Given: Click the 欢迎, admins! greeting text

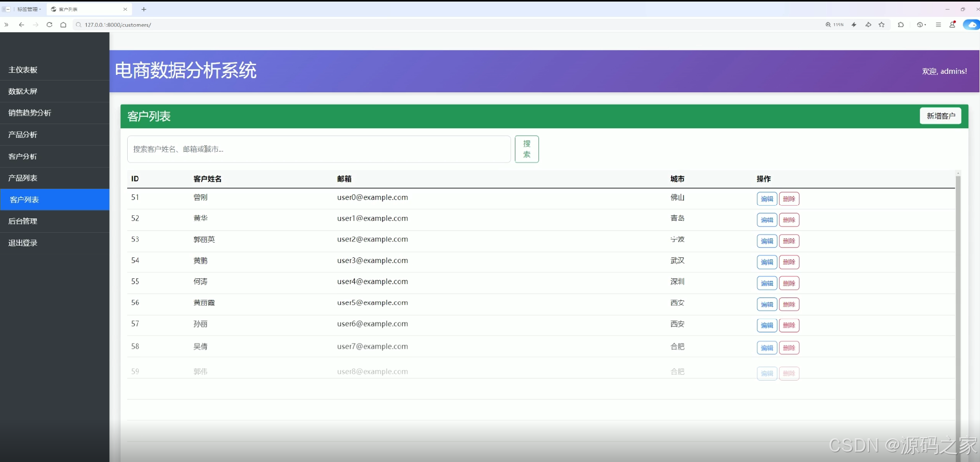Looking at the screenshot, I should tap(945, 71).
